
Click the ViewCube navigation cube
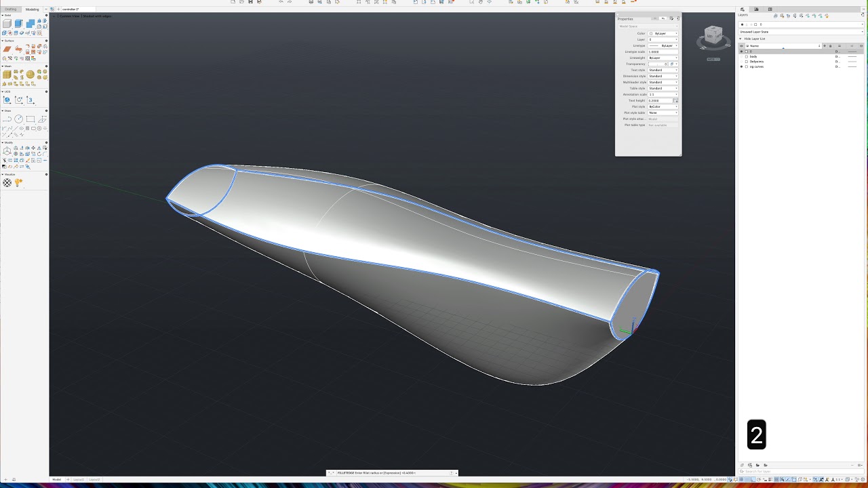click(x=713, y=36)
